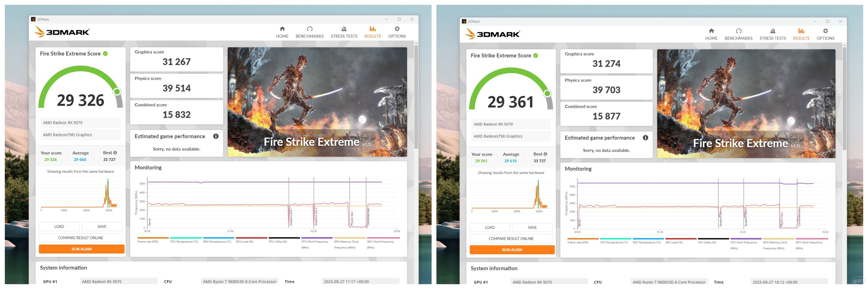The width and height of the screenshot is (868, 289).
Task: Click LOAD button in the right window
Action: 490,227
